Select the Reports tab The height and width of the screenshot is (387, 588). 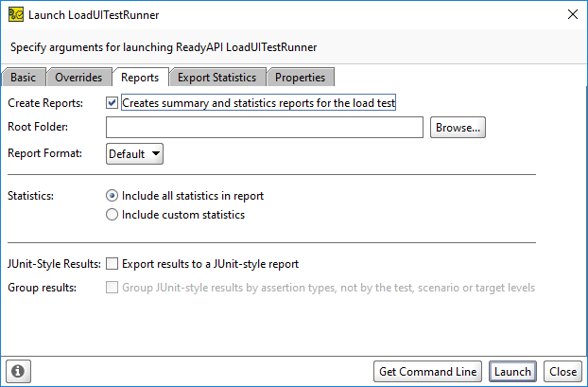coord(140,78)
